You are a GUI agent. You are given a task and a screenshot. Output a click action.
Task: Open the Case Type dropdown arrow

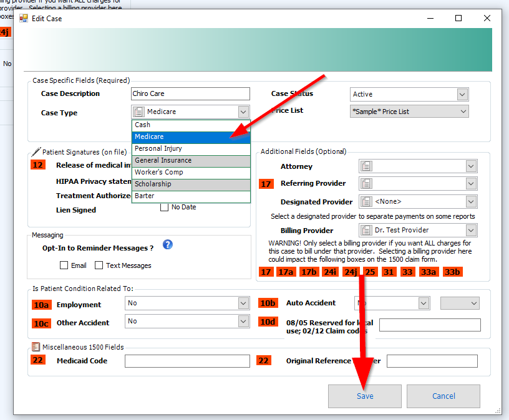click(243, 112)
